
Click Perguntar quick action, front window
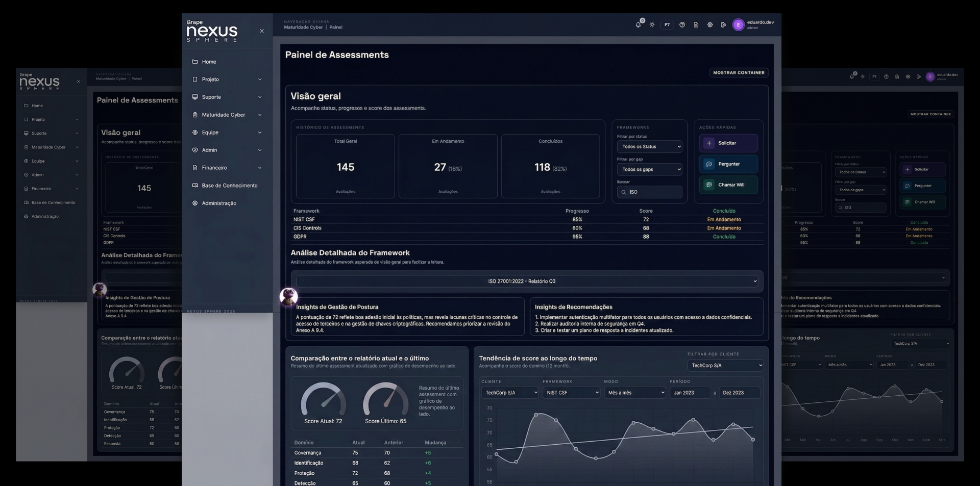click(728, 164)
